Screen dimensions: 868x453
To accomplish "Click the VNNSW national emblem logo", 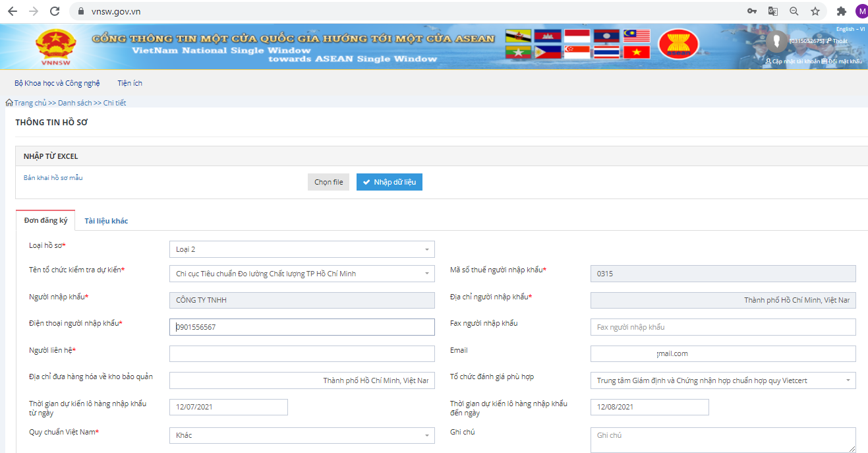I will pos(55,46).
